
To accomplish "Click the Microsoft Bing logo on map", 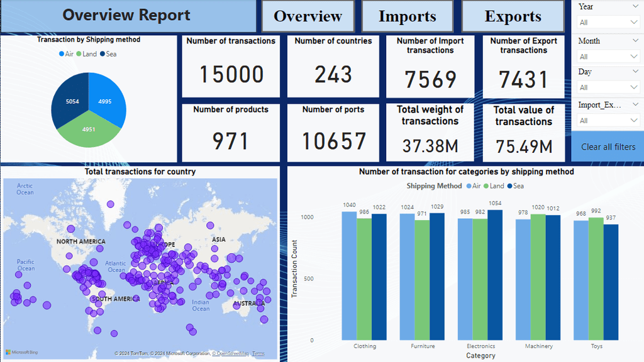I will (x=22, y=352).
